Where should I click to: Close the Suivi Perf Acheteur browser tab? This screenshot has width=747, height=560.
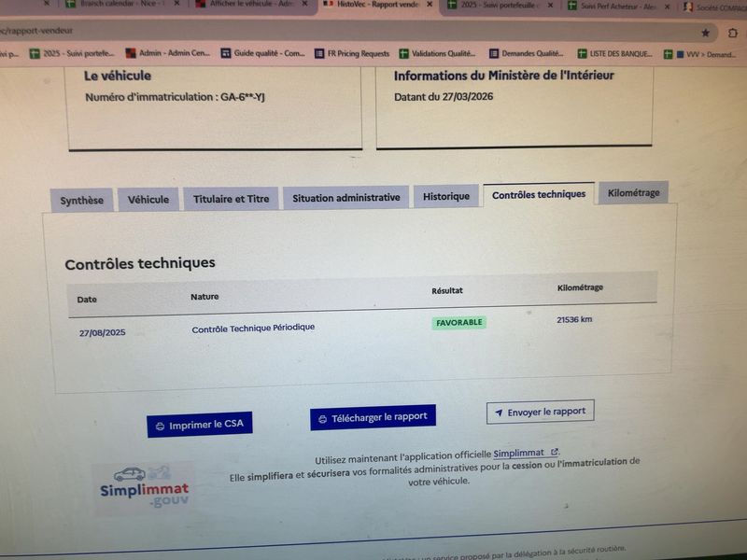667,7
